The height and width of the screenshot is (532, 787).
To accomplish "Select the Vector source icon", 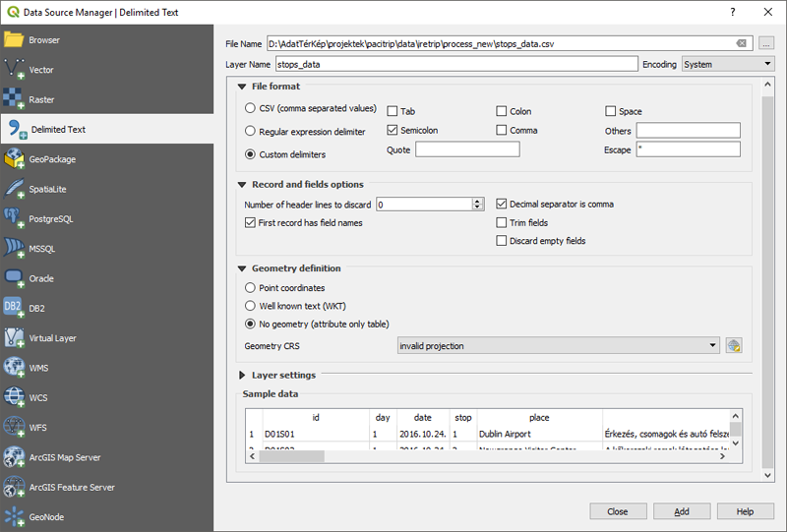I will (14, 69).
